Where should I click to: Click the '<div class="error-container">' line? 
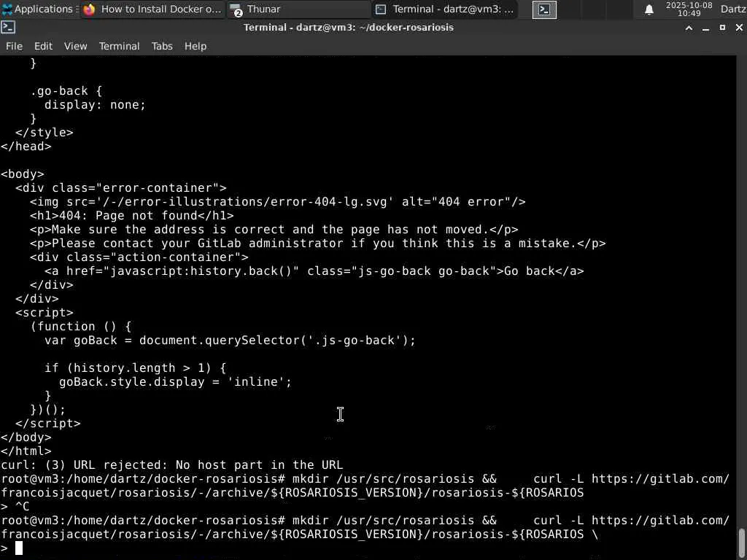121,187
